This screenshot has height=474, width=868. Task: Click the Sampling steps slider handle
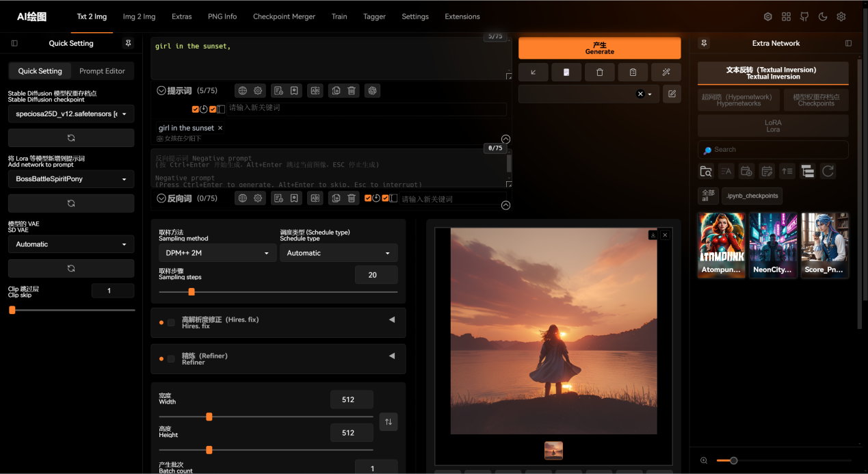192,291
